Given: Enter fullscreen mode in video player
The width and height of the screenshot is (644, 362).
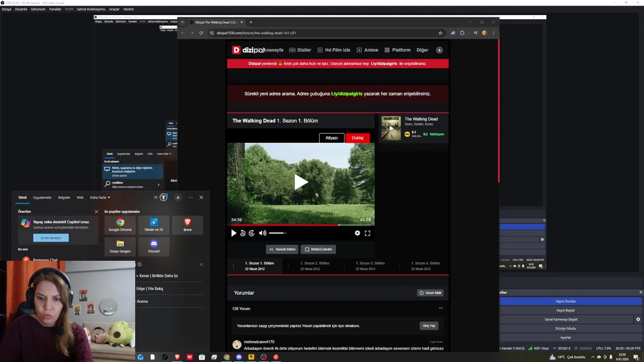Looking at the screenshot, I should [x=367, y=233].
